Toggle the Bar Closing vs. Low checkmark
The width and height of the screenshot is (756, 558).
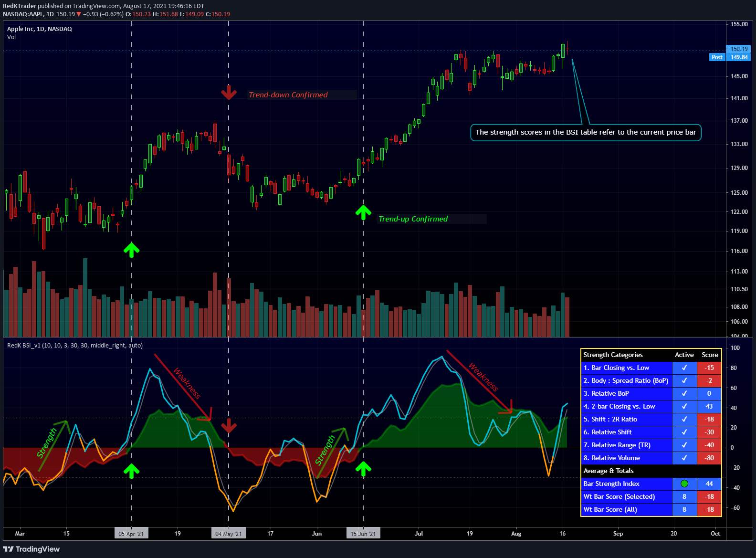684,368
